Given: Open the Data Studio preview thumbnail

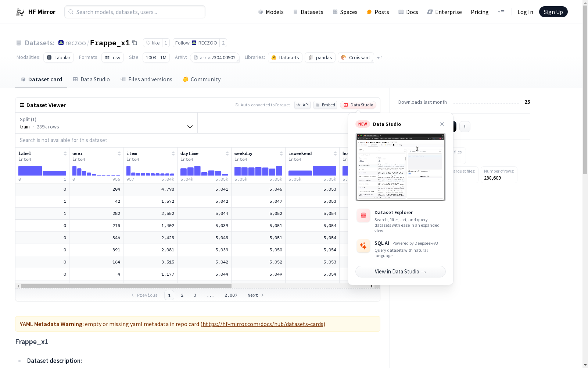Looking at the screenshot, I should (x=401, y=167).
